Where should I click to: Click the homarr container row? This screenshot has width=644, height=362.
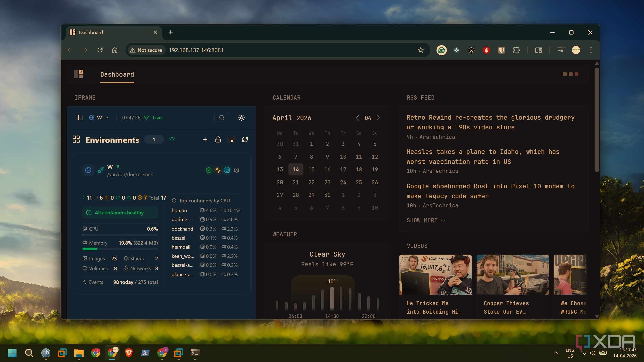click(206, 210)
